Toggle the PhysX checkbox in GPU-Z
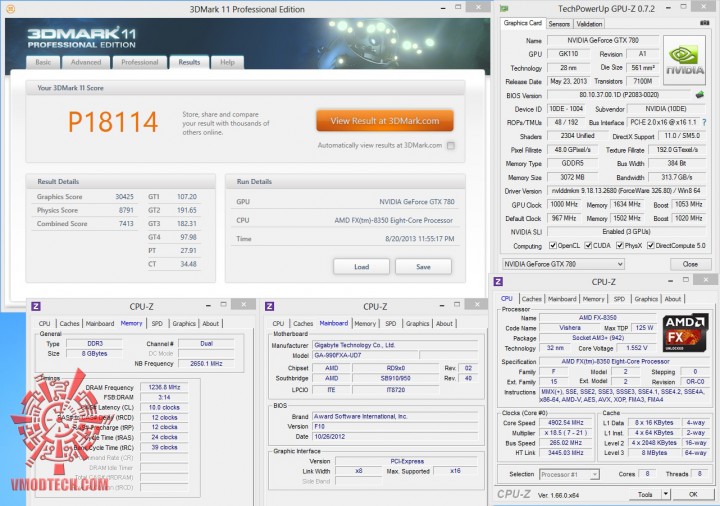This screenshot has width=720, height=506. pyautogui.click(x=620, y=246)
